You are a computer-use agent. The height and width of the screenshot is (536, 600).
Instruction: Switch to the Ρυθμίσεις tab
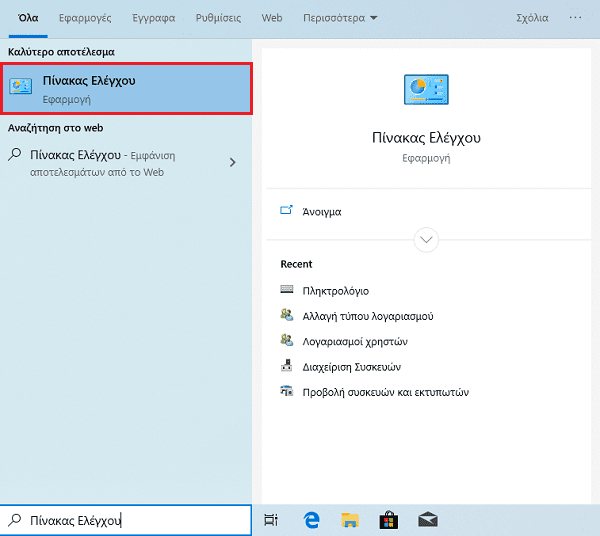pyautogui.click(x=218, y=18)
